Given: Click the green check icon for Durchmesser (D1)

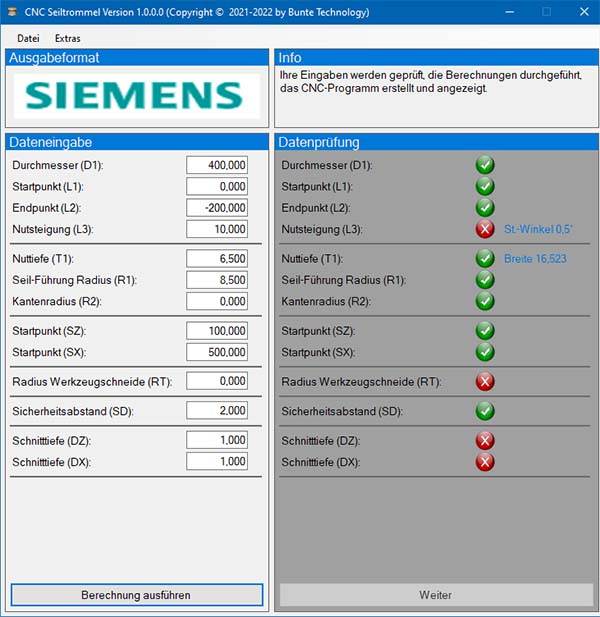Looking at the screenshot, I should tap(485, 165).
